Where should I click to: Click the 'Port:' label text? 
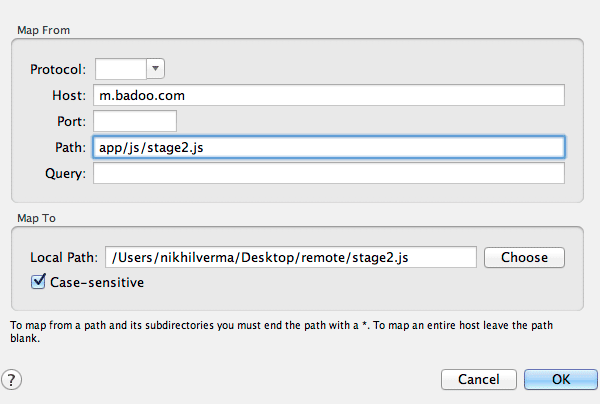point(71,121)
